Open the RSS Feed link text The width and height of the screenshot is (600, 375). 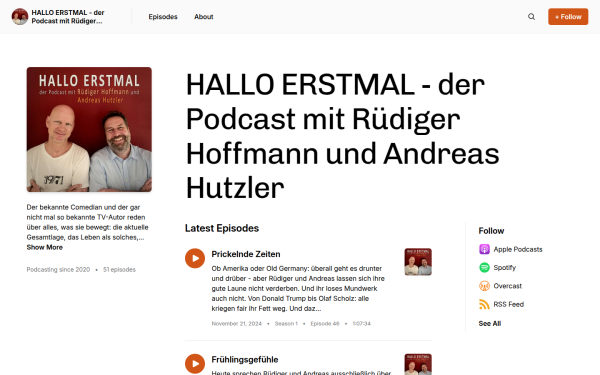(509, 304)
